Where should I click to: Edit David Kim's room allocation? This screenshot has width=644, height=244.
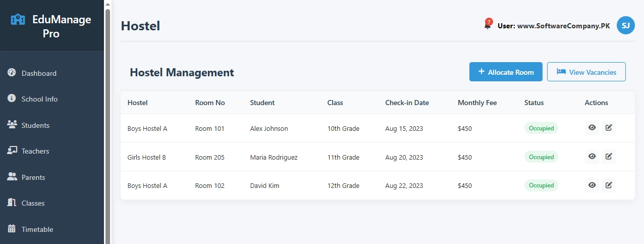tap(609, 185)
